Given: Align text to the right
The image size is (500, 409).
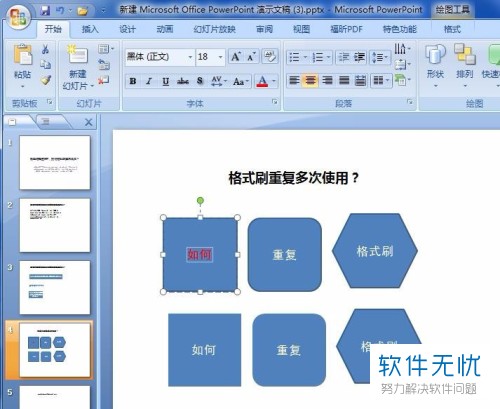Looking at the screenshot, I should [x=327, y=80].
